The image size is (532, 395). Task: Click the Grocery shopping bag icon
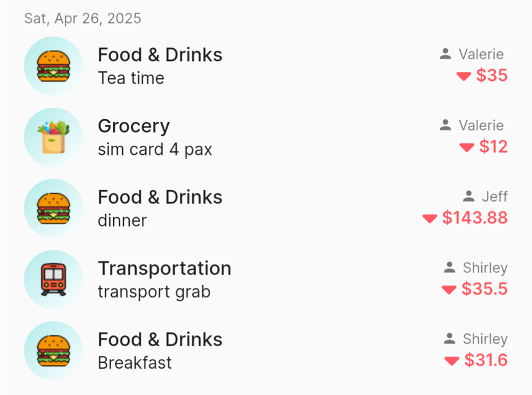coord(53,136)
